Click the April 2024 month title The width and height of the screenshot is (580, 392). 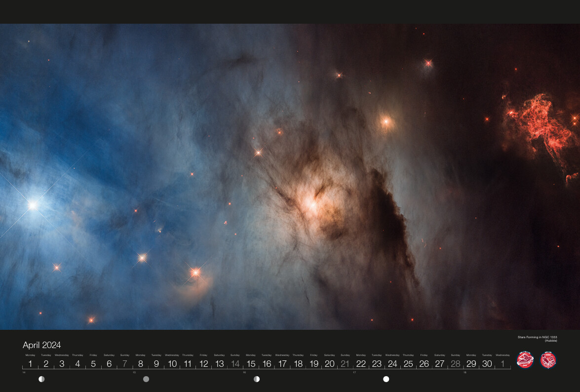pos(41,345)
